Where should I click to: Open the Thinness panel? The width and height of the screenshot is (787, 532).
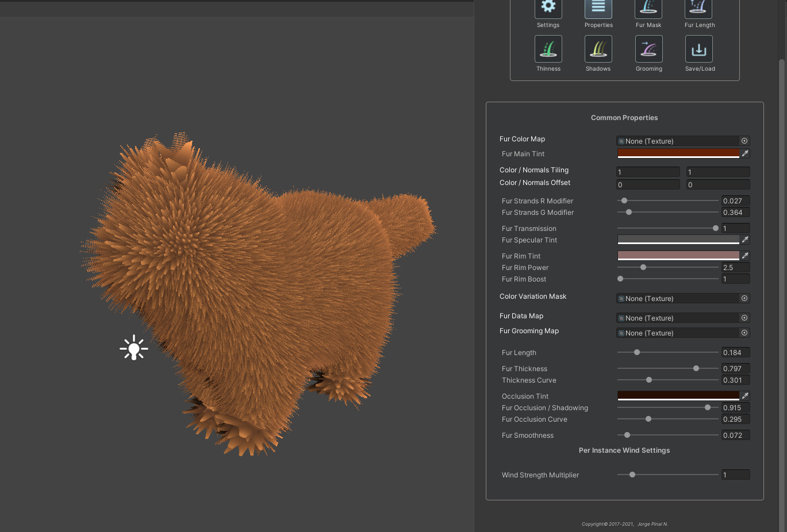coord(548,49)
